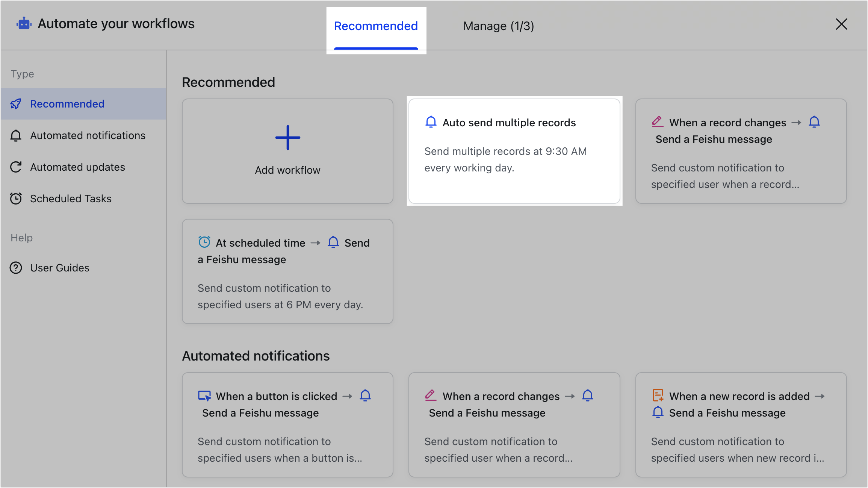Click the bell icon on Auto send multiple records

pos(431,122)
